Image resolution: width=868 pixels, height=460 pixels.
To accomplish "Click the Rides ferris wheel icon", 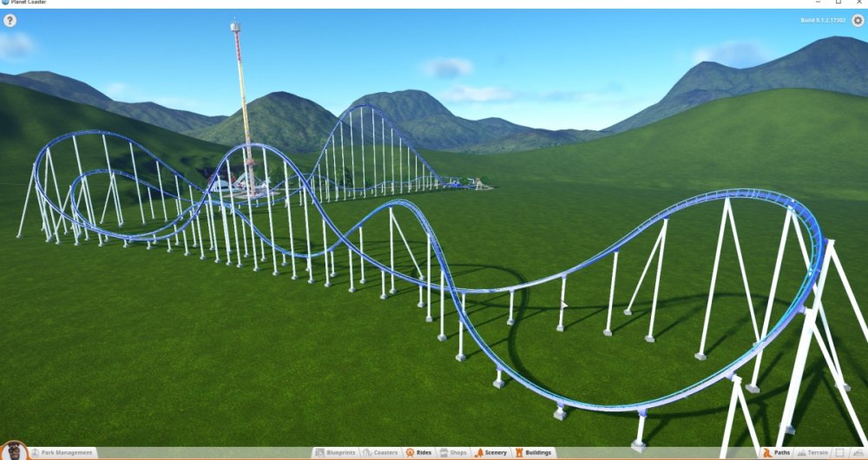I will pyautogui.click(x=410, y=453).
